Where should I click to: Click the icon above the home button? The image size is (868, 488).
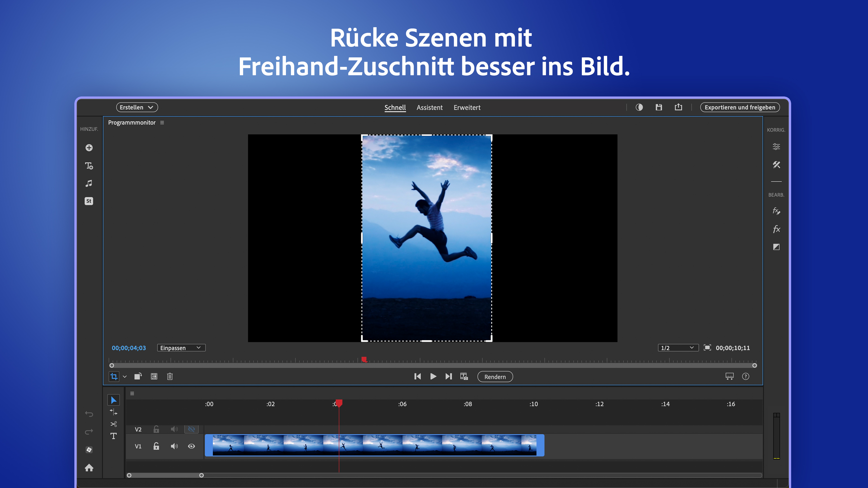(89, 450)
